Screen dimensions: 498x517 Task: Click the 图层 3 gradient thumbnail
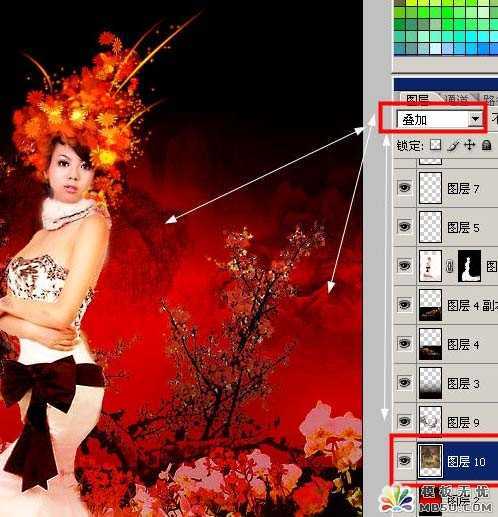430,383
